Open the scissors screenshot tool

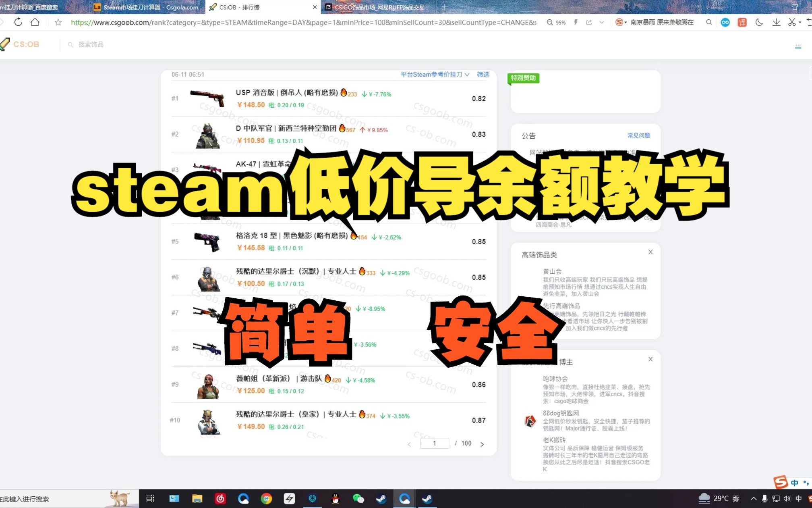pyautogui.click(x=792, y=22)
